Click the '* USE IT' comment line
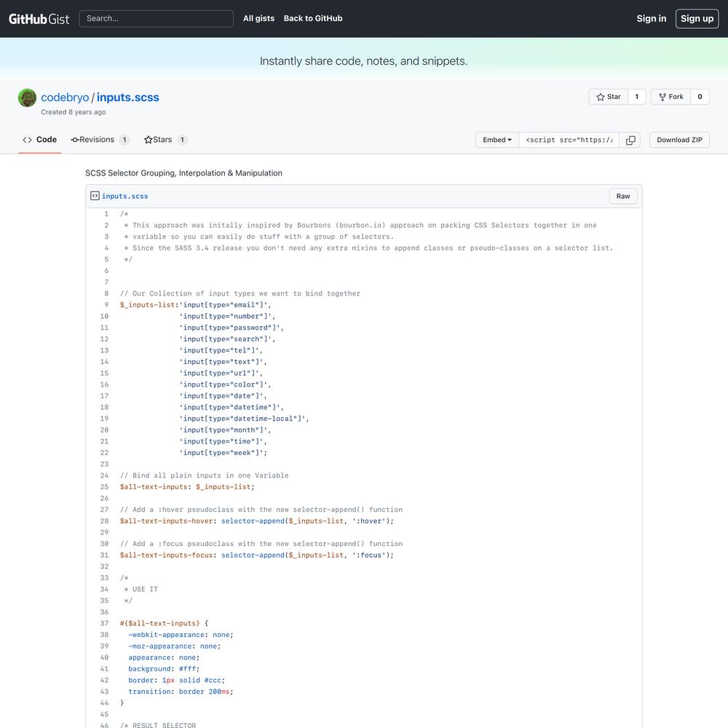The height and width of the screenshot is (728, 728). point(141,590)
